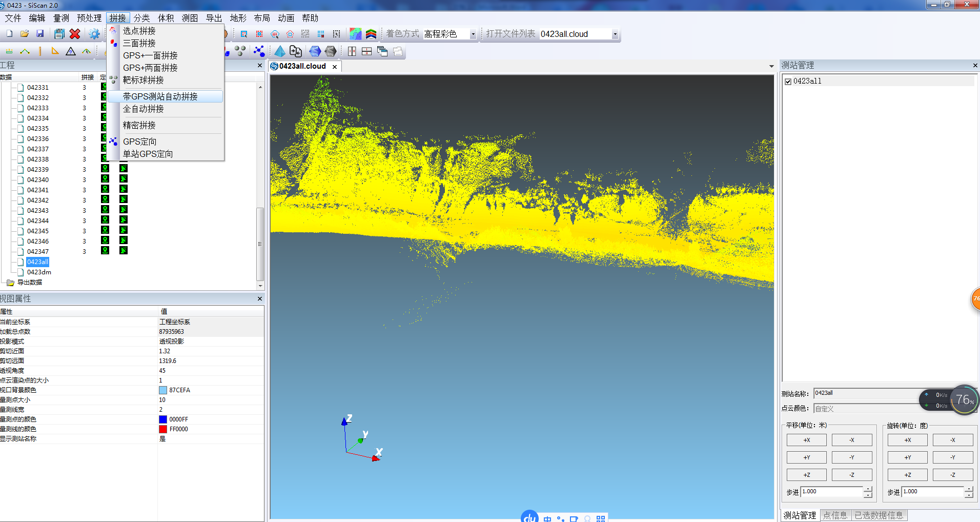Uncheck the 0423all station checkbox
The image size is (980, 522).
(788, 82)
